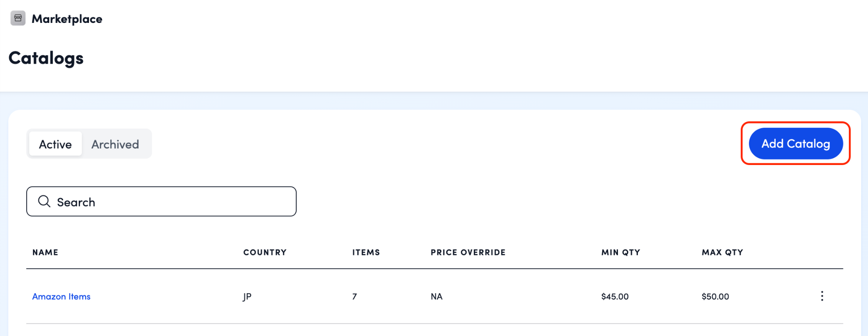Click the Marketplace header label
This screenshot has width=868, height=336.
point(67,19)
